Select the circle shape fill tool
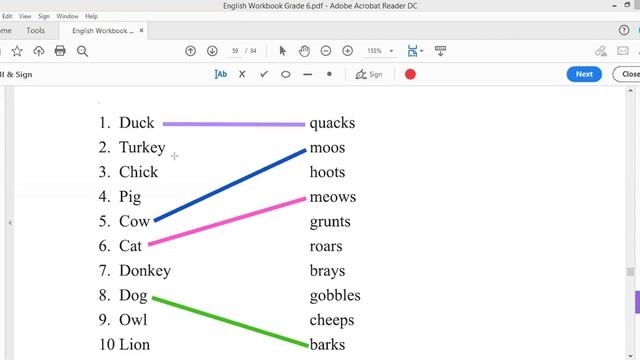640x360 pixels. click(286, 74)
